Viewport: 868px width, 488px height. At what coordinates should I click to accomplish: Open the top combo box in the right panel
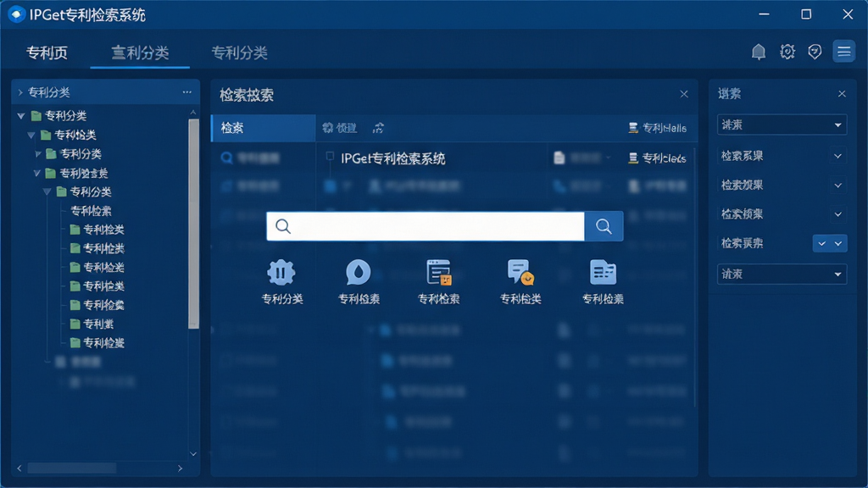(x=782, y=125)
